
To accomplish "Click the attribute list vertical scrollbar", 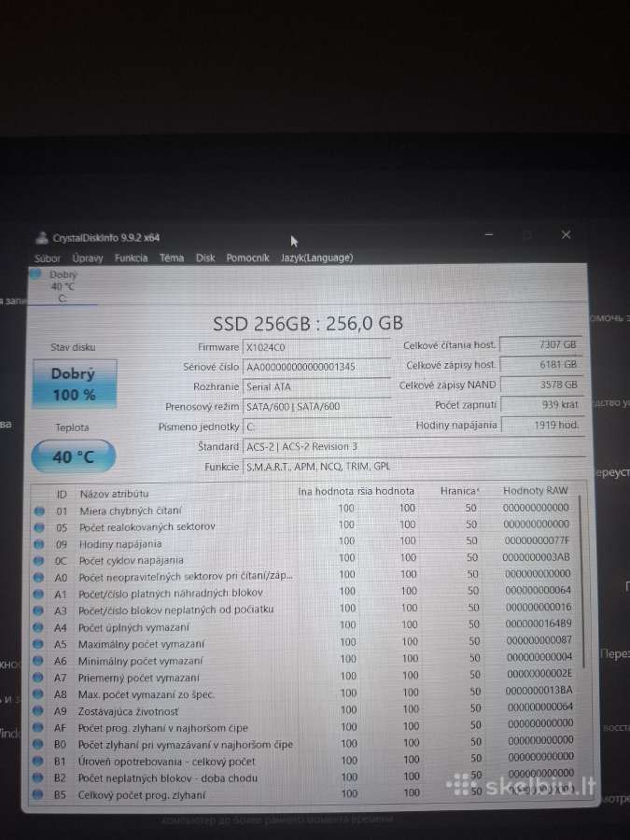I will click(x=581, y=581).
